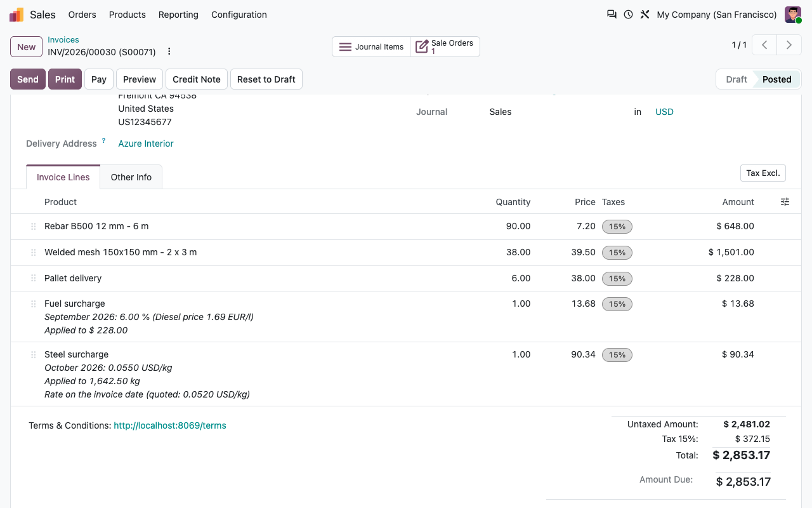Open the conversations chat icon
Image resolution: width=812 pixels, height=508 pixels.
pyautogui.click(x=612, y=15)
